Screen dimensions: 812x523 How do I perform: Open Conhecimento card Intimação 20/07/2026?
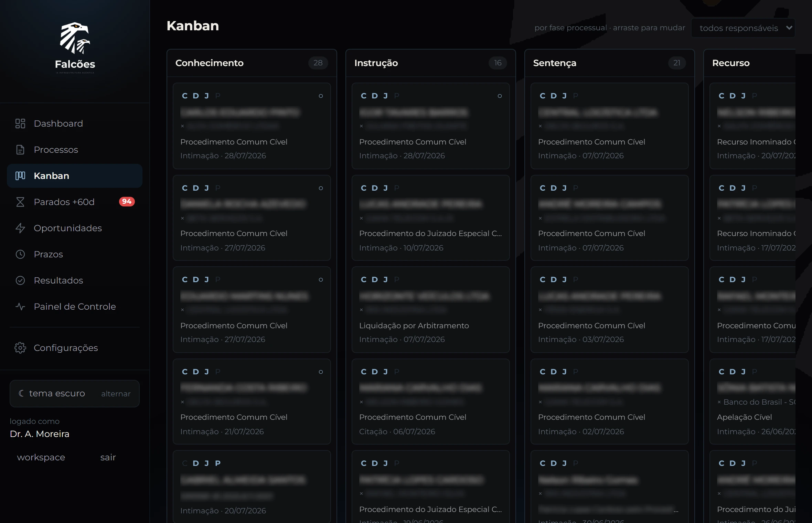(x=252, y=487)
